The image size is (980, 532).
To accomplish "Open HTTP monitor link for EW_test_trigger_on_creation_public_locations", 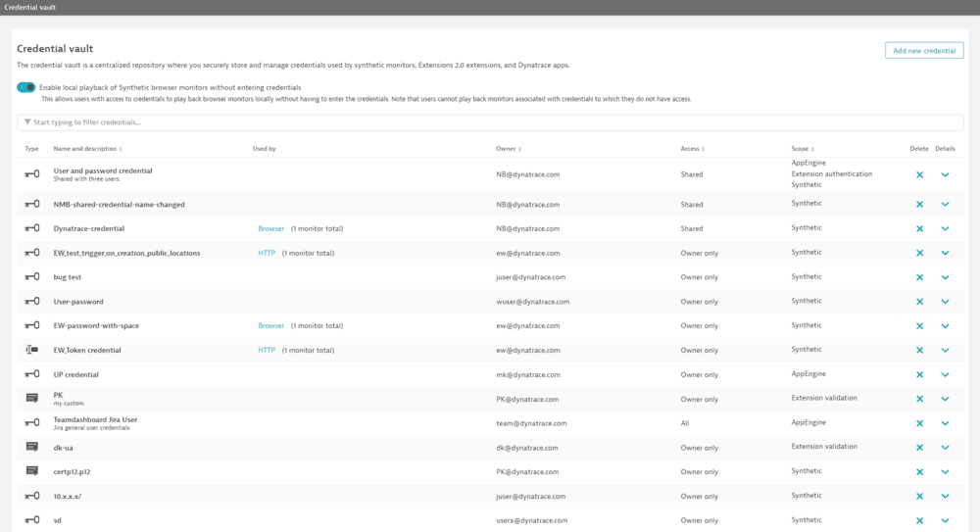I will click(x=267, y=253).
